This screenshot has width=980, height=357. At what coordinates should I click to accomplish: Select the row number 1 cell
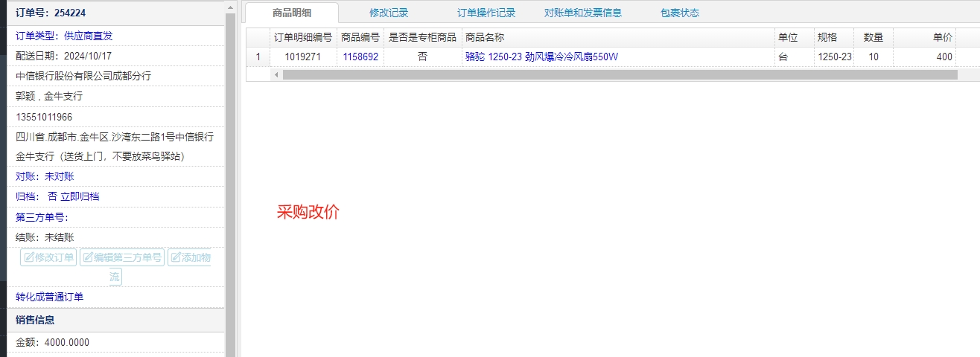pos(258,57)
